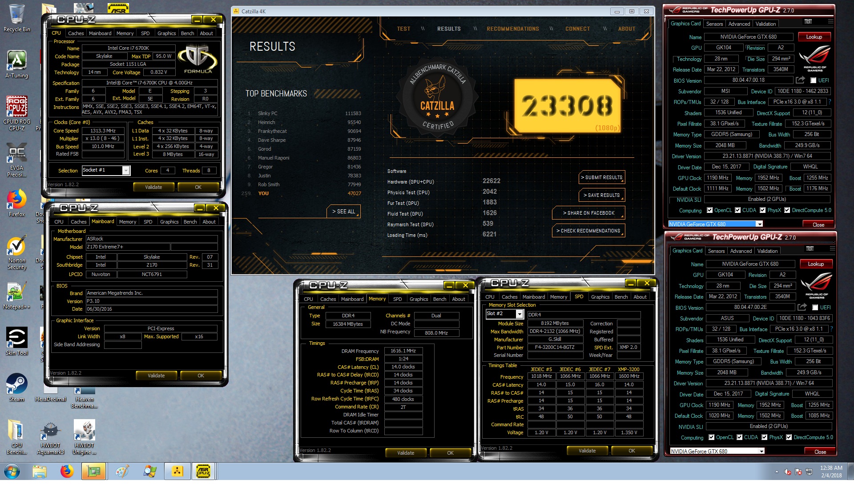Click Close button in lower GPU-Z
This screenshot has width=854, height=504.
coord(820,452)
